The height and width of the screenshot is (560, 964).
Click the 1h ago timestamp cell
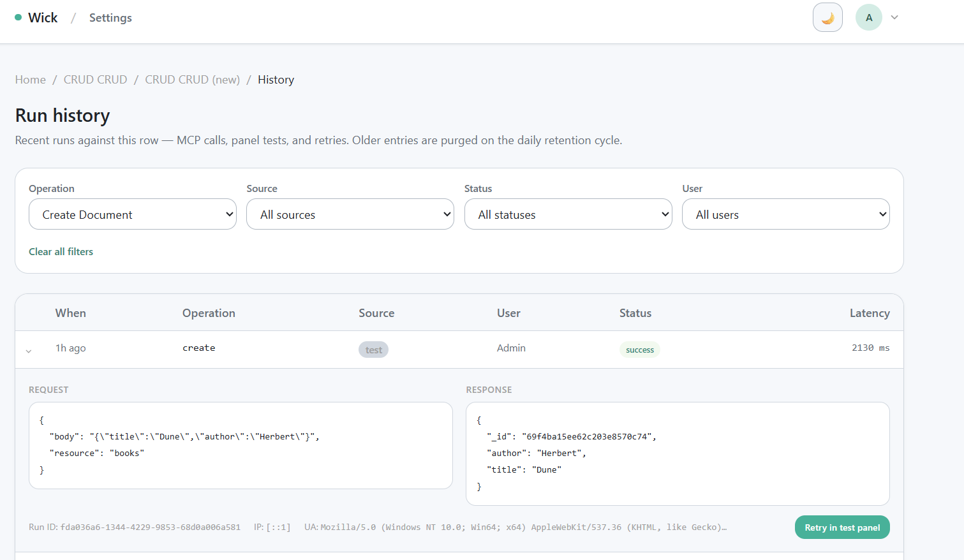(70, 348)
